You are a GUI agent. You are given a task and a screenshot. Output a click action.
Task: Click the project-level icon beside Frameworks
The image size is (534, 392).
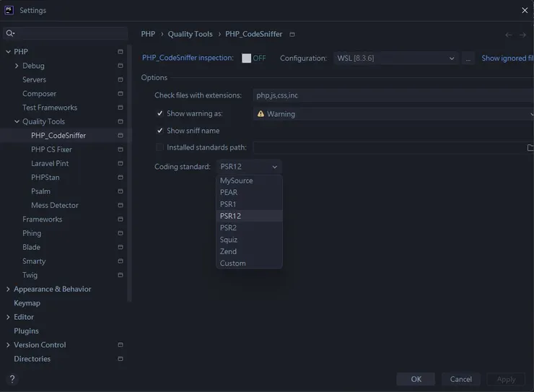[121, 219]
